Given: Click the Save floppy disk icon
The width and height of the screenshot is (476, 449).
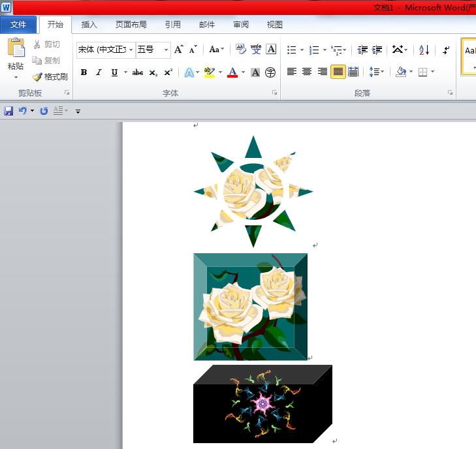Looking at the screenshot, I should (x=8, y=111).
